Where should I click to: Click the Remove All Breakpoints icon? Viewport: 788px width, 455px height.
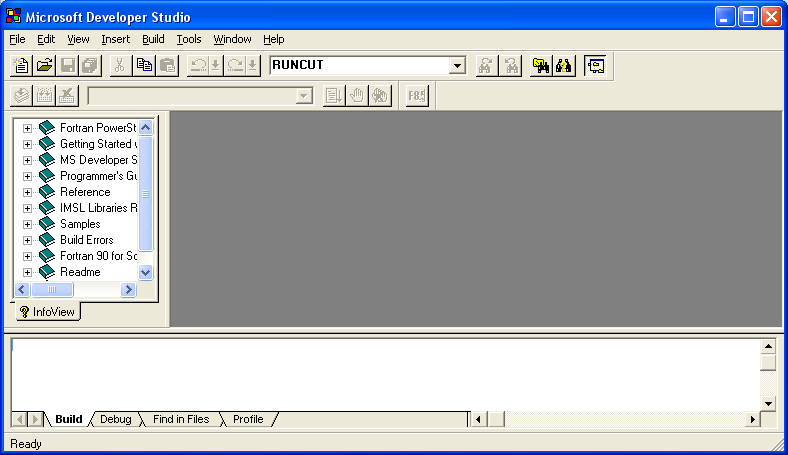pyautogui.click(x=380, y=96)
